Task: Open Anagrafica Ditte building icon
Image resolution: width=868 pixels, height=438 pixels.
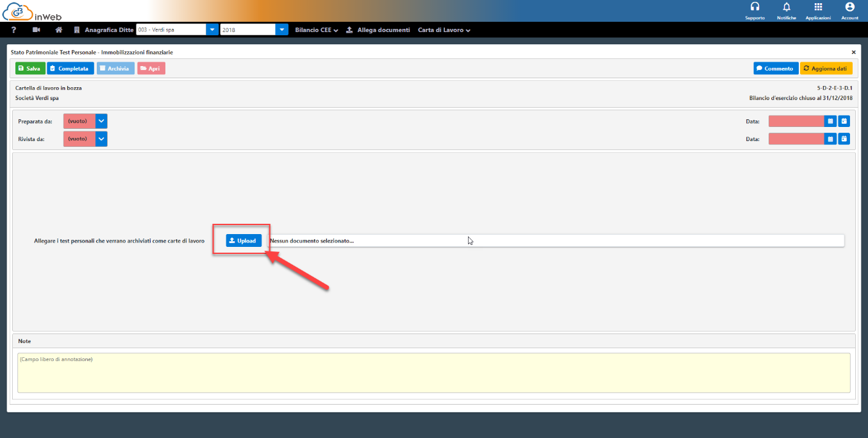Action: pos(77,29)
